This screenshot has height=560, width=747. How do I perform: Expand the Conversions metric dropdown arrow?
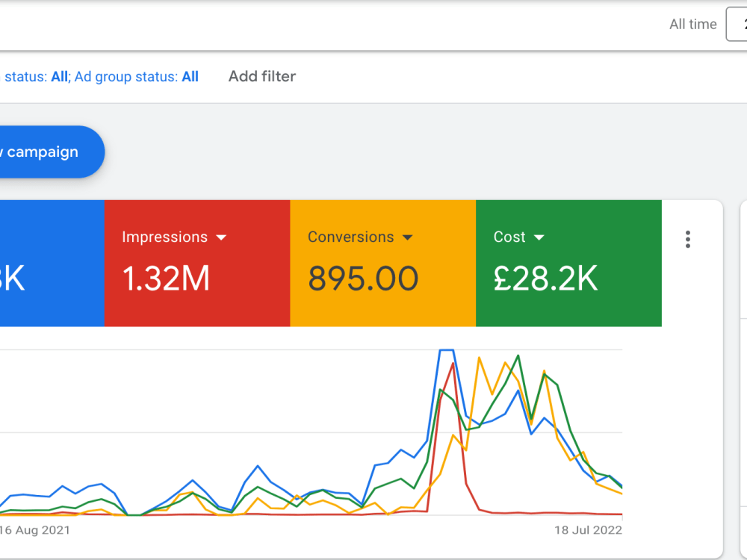point(407,237)
